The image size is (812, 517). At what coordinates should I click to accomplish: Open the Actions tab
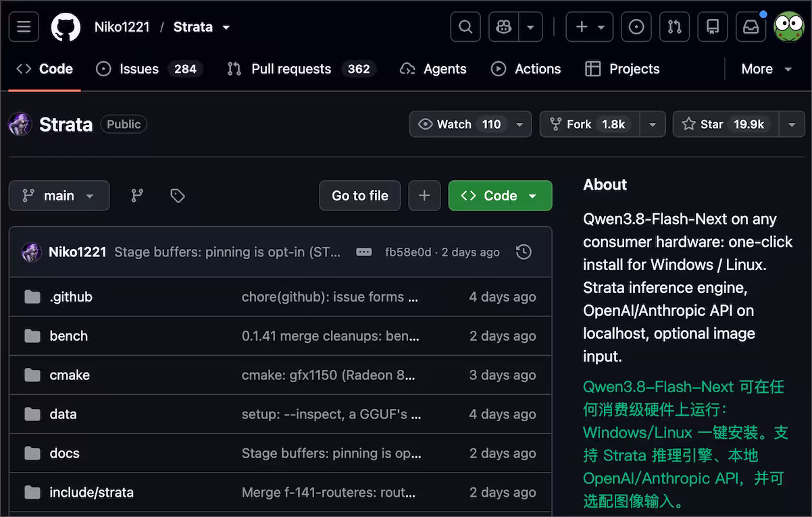(x=526, y=69)
